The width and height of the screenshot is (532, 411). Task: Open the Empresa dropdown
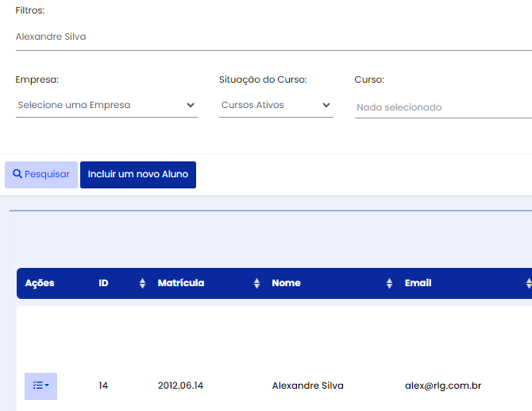[x=106, y=106]
